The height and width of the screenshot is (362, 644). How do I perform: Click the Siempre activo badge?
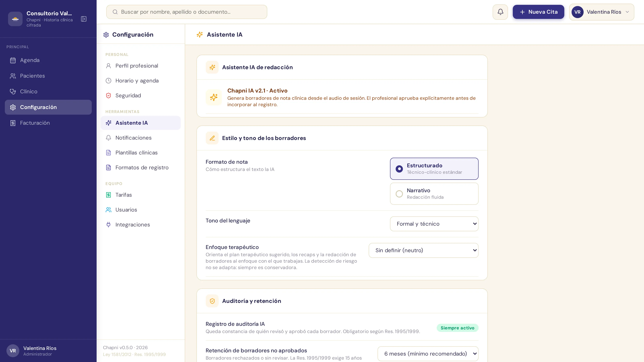[x=457, y=328]
